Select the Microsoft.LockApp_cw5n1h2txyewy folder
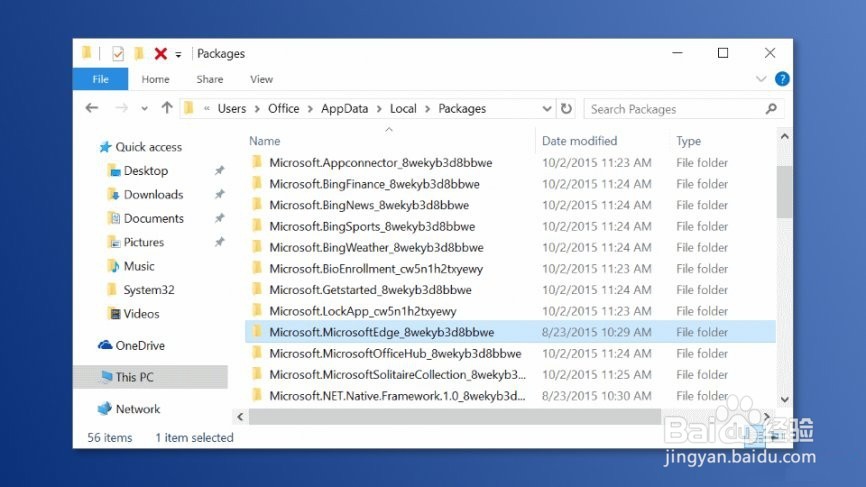866x487 pixels. pyautogui.click(x=510, y=311)
